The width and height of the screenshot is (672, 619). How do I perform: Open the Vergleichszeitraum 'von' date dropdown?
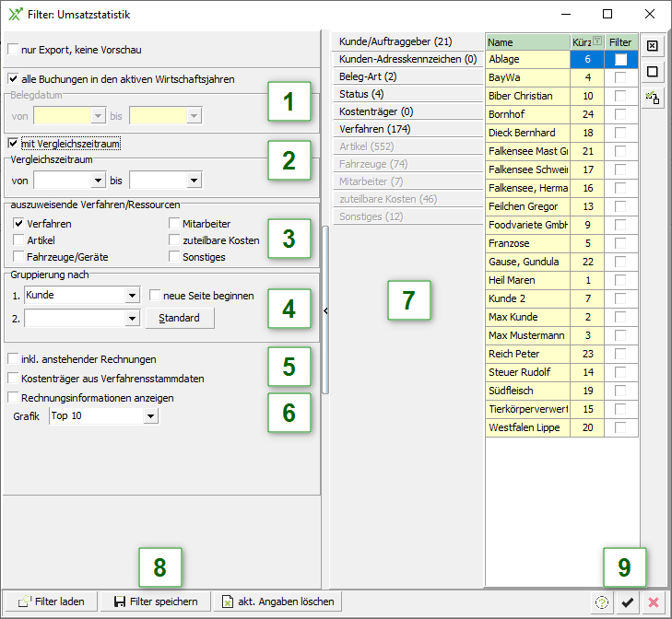[95, 181]
